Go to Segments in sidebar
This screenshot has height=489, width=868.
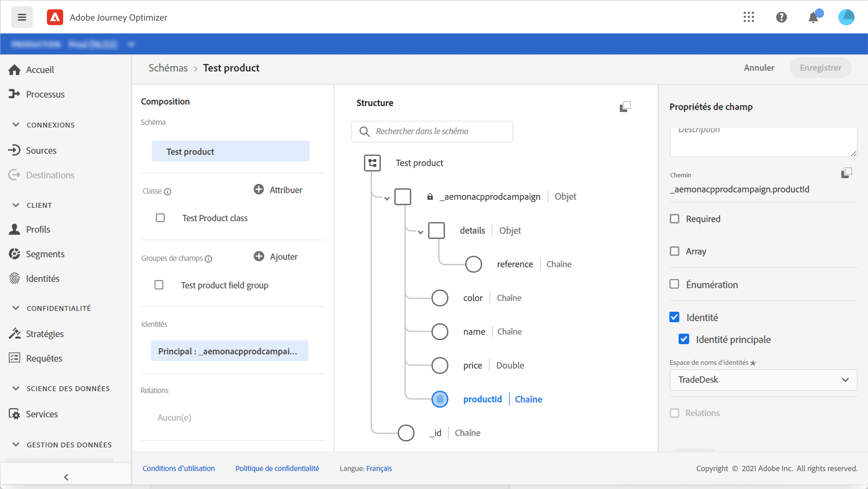coord(45,254)
